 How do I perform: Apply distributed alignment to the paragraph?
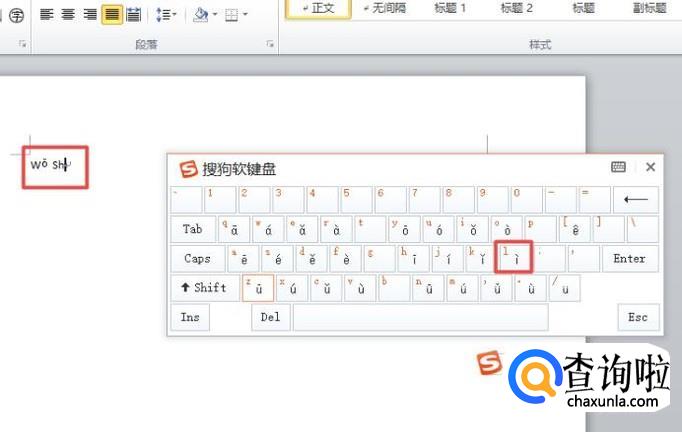click(x=134, y=14)
